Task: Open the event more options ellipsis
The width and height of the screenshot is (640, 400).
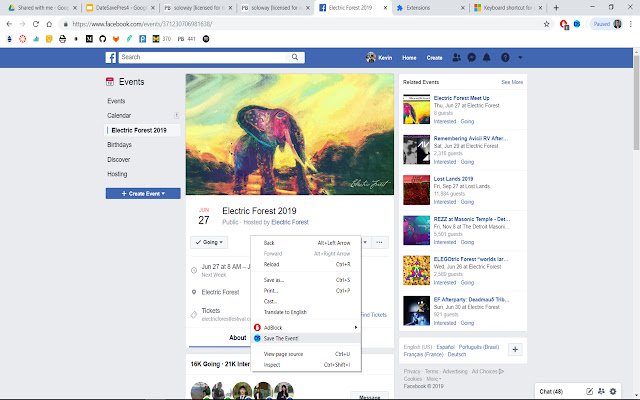Action: click(x=380, y=242)
